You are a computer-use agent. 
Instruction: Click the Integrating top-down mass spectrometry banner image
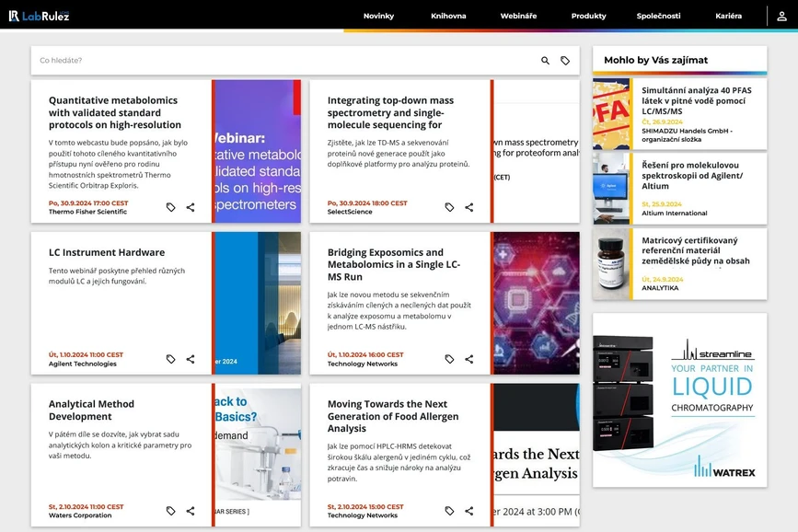click(537, 151)
